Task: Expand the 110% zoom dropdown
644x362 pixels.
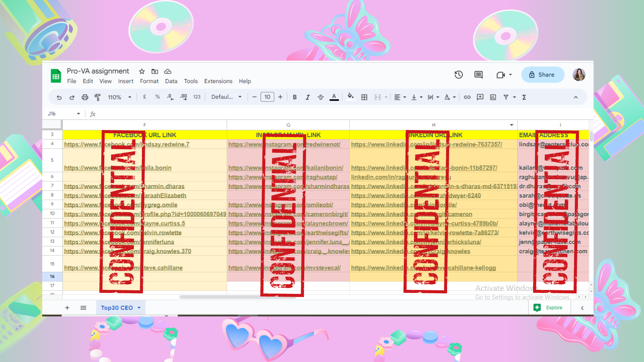Action: [119, 97]
